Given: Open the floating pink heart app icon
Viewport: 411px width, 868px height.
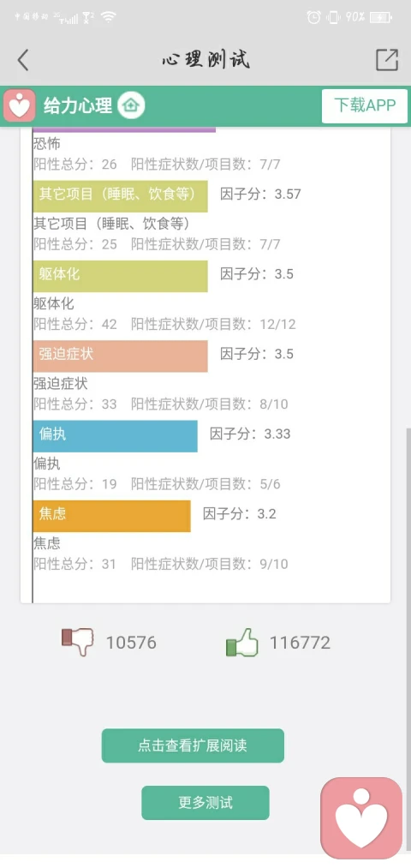Looking at the screenshot, I should [x=362, y=818].
